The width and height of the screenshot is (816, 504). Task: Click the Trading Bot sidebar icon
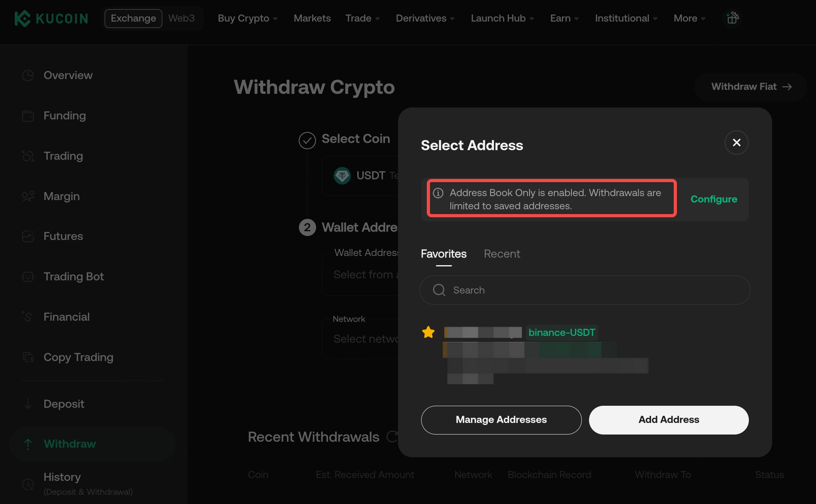point(28,276)
